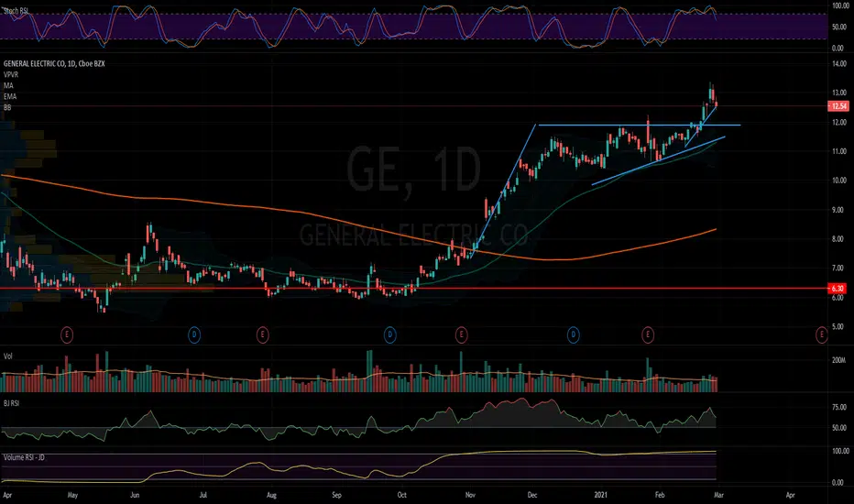Click the earnings E marker just before Aug
Screen dimensions: 854x504
(262, 334)
